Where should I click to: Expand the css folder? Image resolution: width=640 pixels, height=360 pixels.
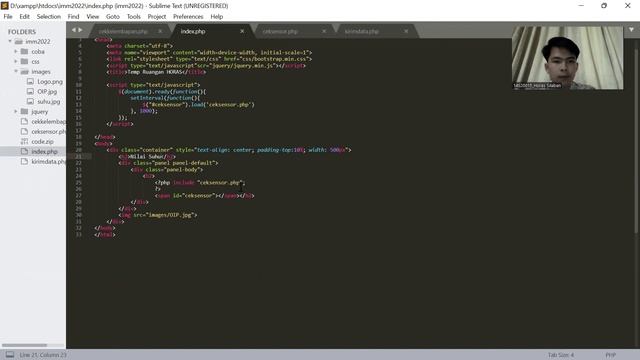pos(16,62)
